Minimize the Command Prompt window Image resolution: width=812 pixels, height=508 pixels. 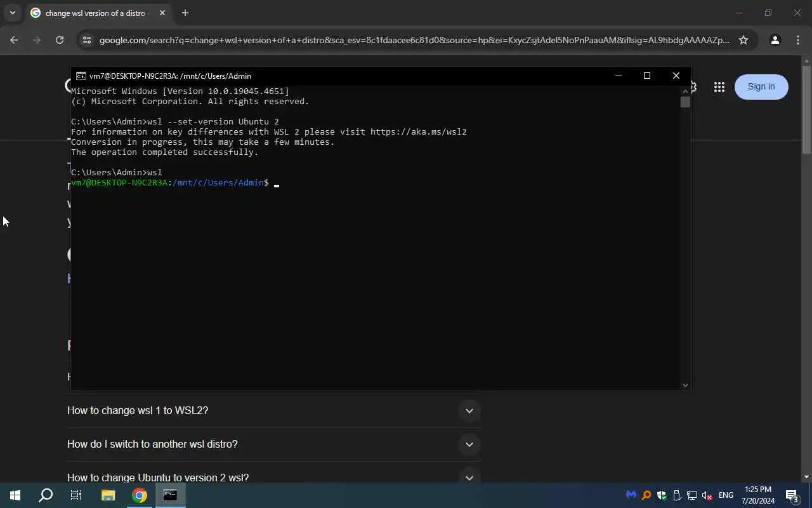619,76
